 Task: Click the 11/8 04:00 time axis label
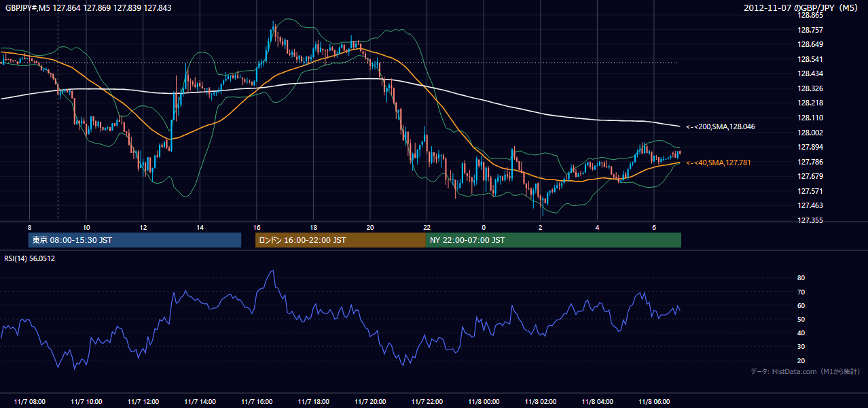597,402
